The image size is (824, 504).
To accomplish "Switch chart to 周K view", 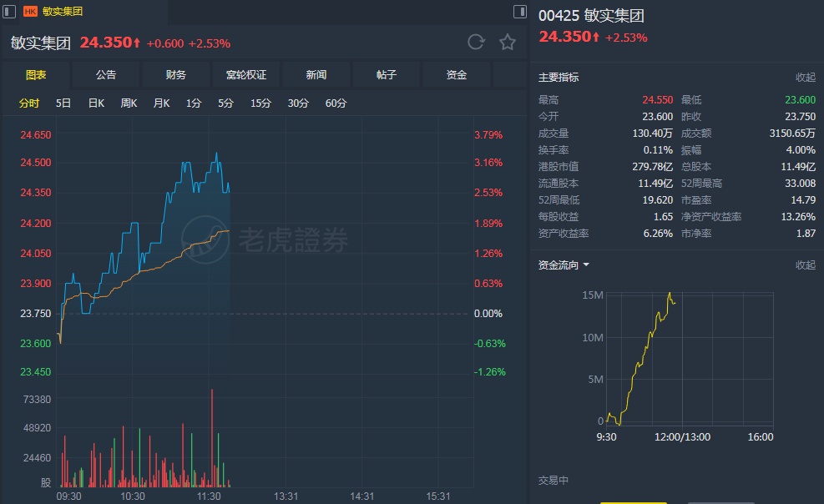I will [129, 103].
